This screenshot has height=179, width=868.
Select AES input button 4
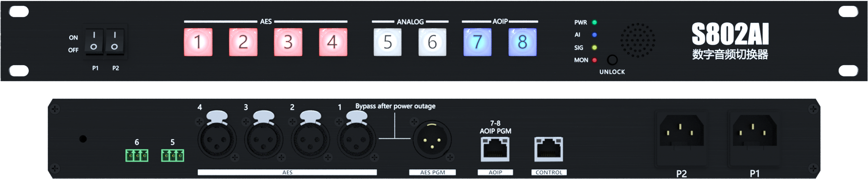(333, 42)
